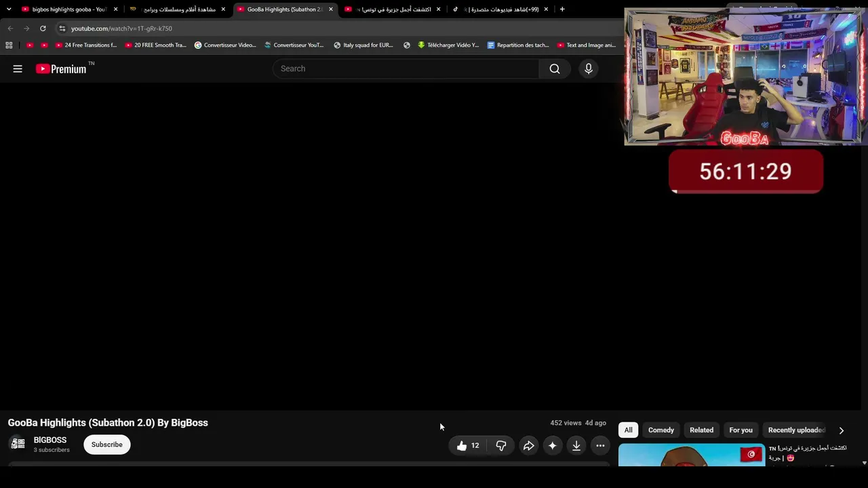Open Convertisseur Video bookmark
The height and width of the screenshot is (488, 868).
225,45
